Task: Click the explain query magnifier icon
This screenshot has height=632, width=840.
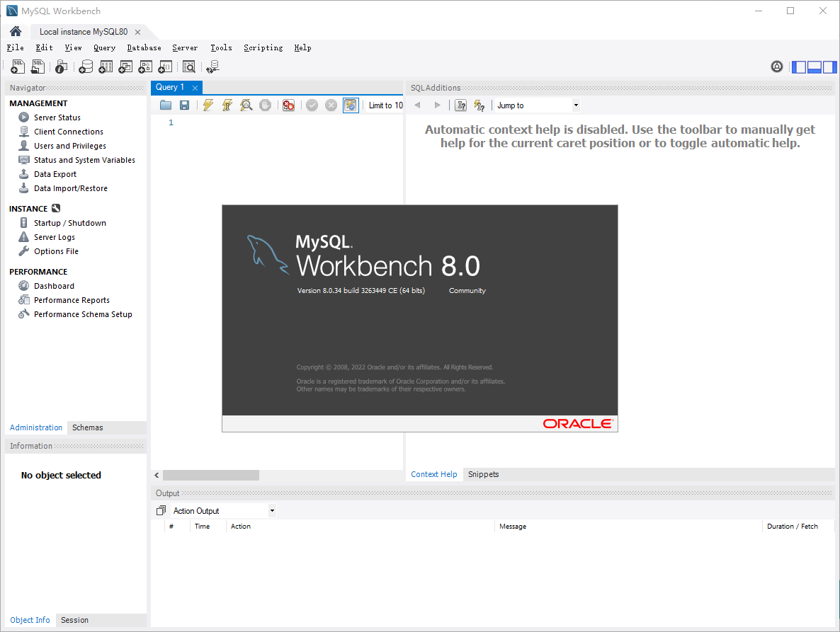Action: tap(246, 105)
